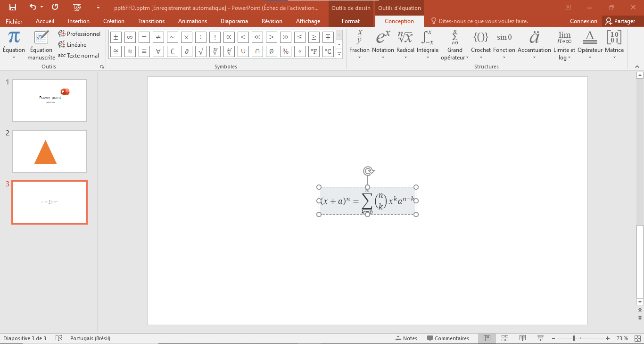Insert the square root symbol
The height and width of the screenshot is (344, 644).
(x=201, y=51)
